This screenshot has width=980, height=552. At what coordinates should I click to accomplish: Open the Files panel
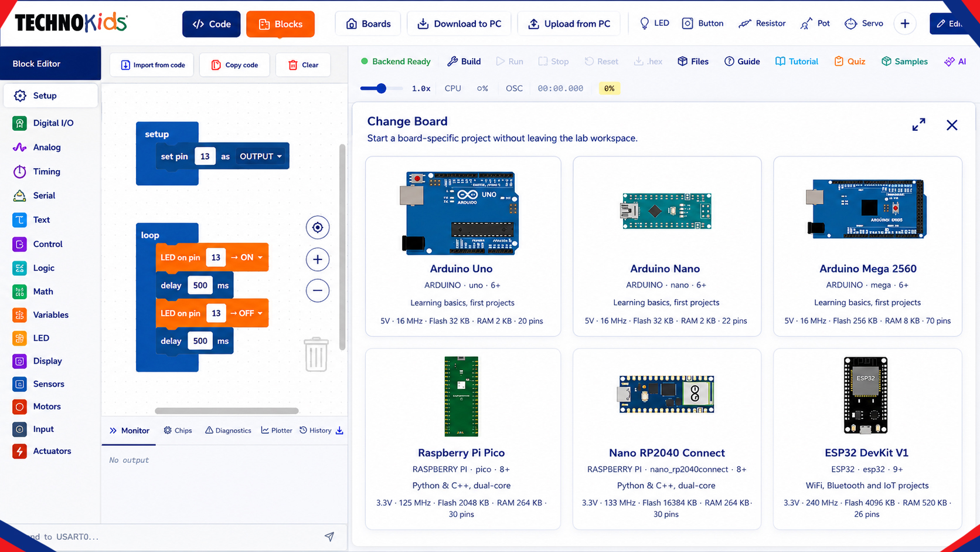point(693,62)
